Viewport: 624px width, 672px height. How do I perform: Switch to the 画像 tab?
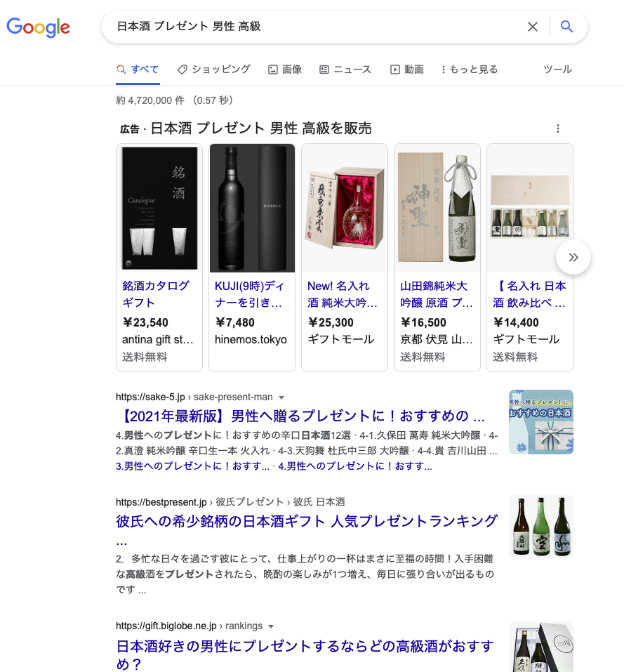(285, 70)
